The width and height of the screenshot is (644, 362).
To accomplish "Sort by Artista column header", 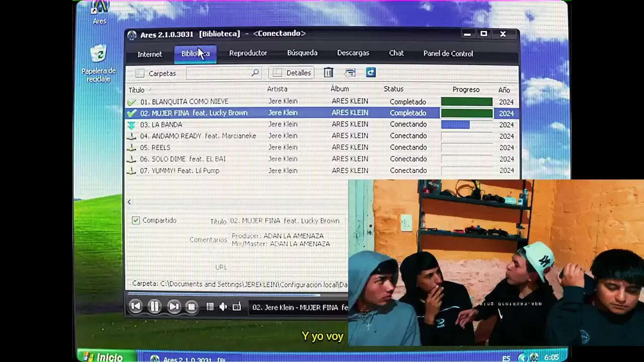I will (277, 89).
